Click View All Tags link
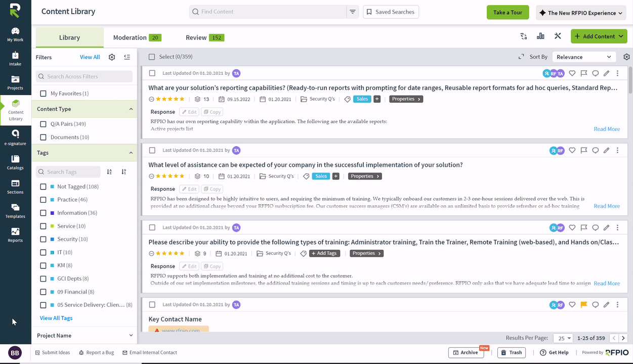Image resolution: width=633 pixels, height=364 pixels. (56, 318)
